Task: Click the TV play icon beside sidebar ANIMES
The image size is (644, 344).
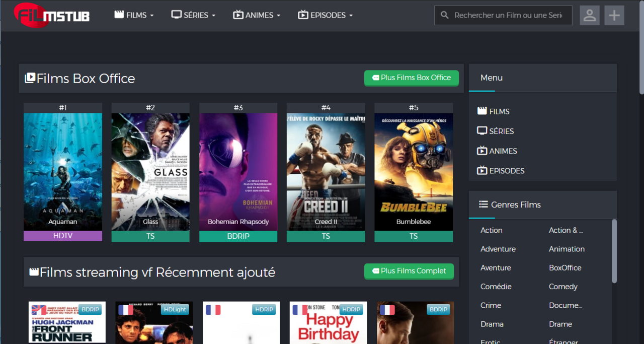Action: click(x=482, y=150)
